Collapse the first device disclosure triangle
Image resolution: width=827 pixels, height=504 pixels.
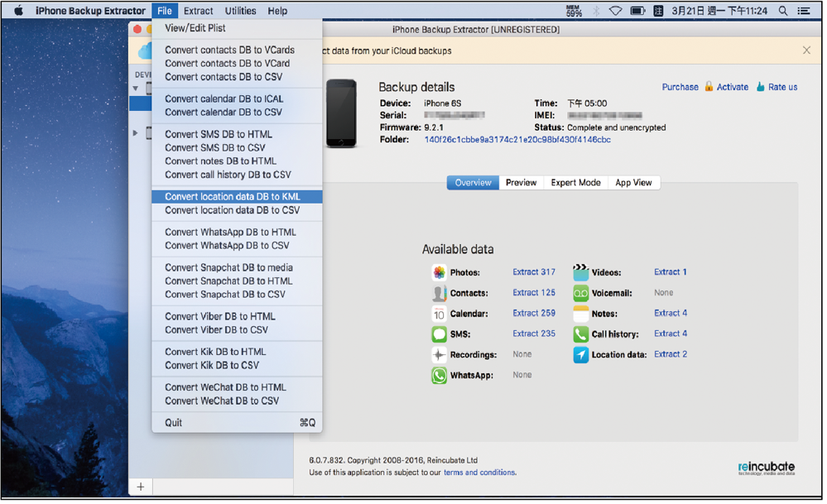point(136,88)
